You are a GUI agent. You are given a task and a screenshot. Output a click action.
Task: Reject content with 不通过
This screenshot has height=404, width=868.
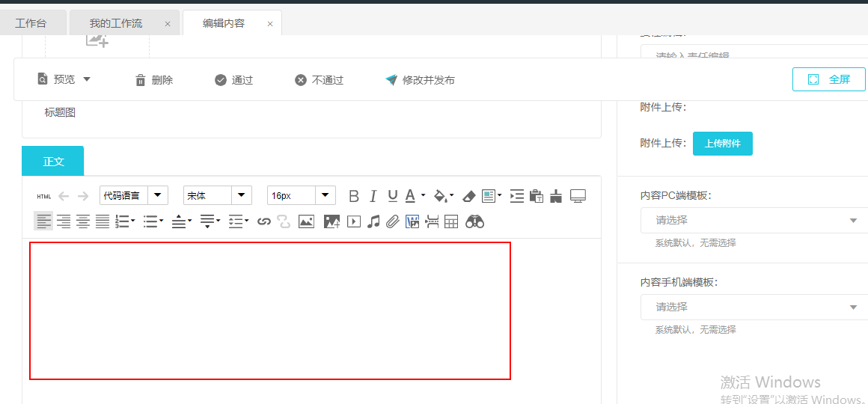point(319,80)
